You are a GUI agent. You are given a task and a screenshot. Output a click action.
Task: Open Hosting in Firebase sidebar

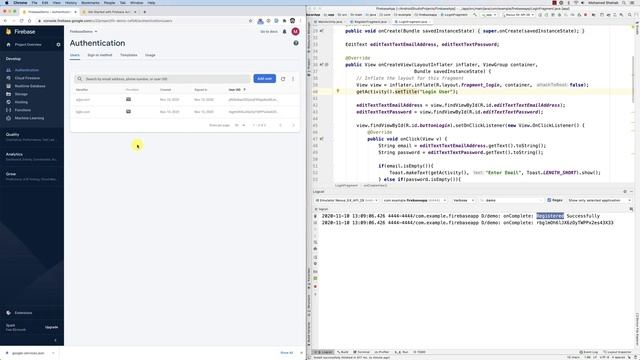coord(21,102)
